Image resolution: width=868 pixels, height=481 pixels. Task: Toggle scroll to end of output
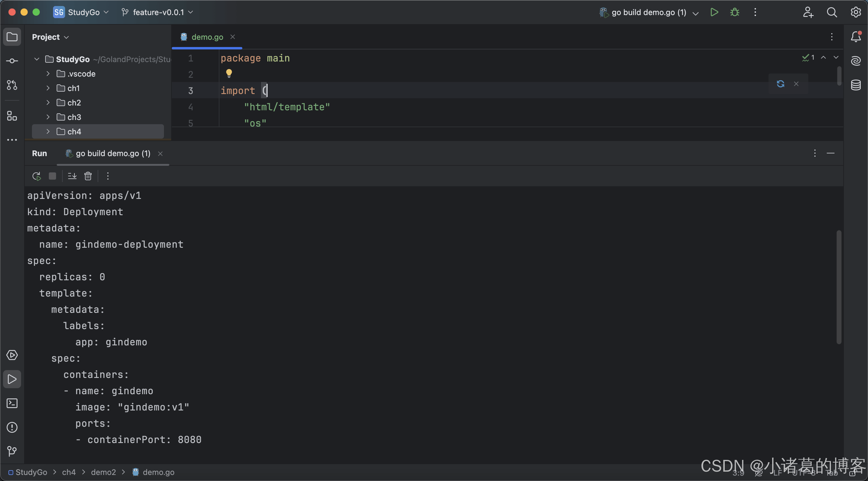pyautogui.click(x=72, y=176)
